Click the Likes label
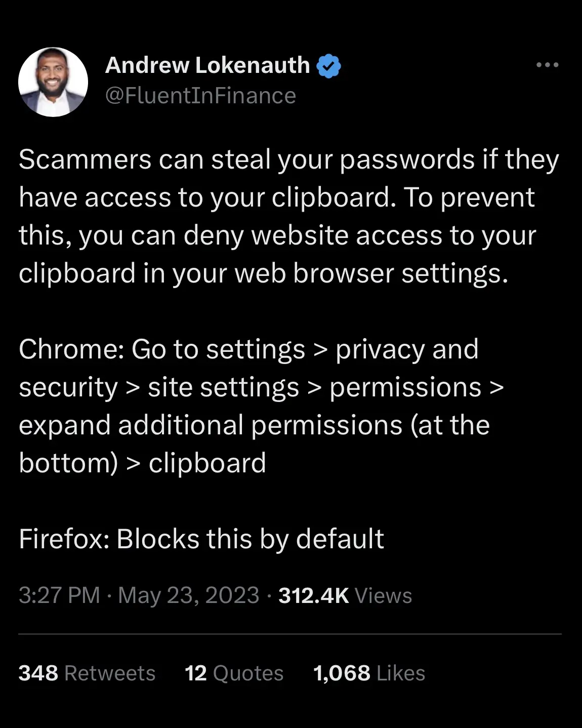The width and height of the screenshot is (582, 728). (401, 673)
